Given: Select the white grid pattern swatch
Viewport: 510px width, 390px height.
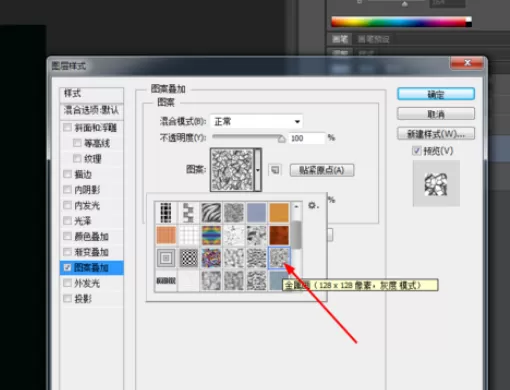Looking at the screenshot, I should [x=188, y=235].
